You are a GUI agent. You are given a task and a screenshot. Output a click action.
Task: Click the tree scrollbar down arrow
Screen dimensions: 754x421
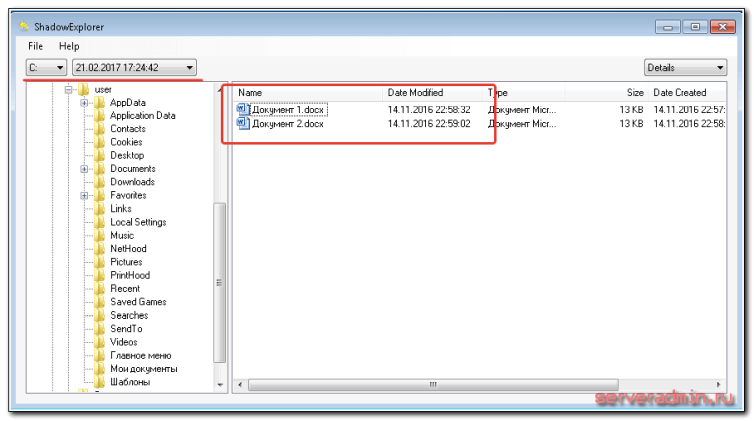coord(220,385)
